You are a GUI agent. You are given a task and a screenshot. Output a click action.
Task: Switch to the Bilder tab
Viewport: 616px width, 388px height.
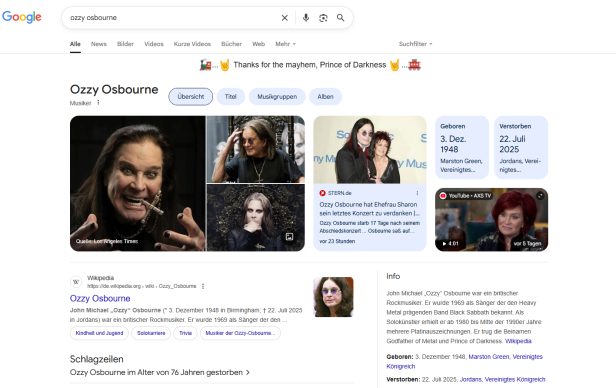[x=125, y=44]
